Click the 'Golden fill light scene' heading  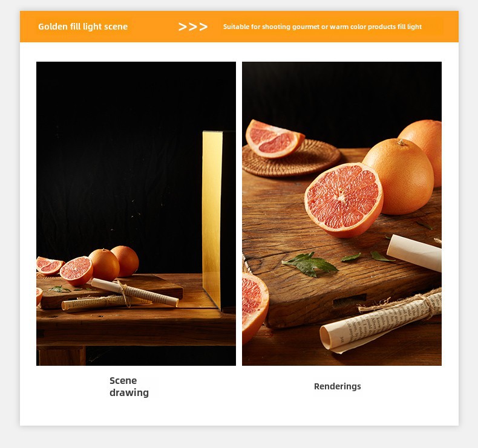click(83, 27)
